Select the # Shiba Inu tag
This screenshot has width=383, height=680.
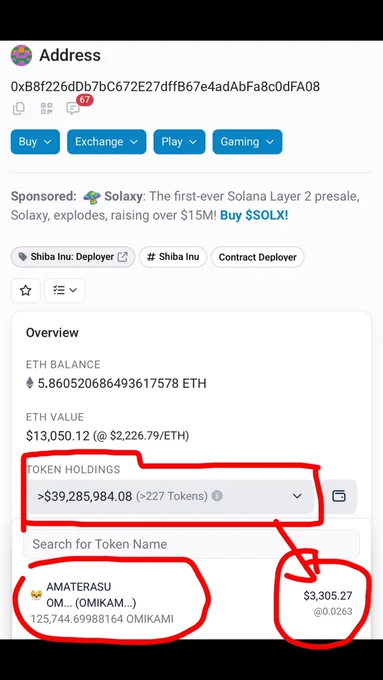173,257
